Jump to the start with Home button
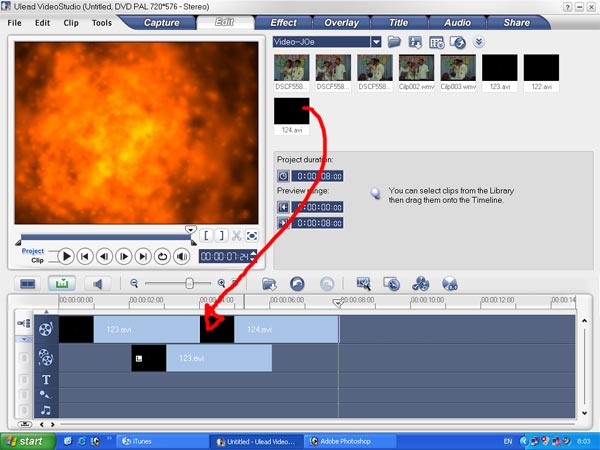Screen dimensions: 600x450 (85, 256)
